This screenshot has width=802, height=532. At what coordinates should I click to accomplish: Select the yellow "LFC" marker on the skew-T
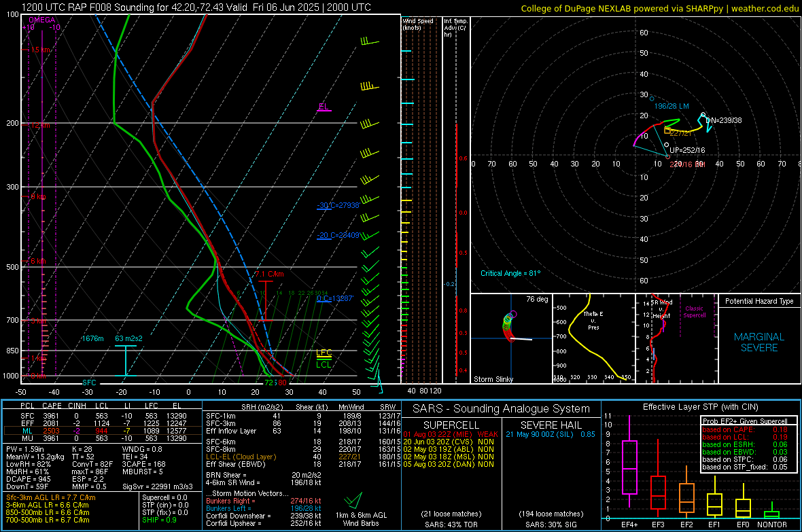coord(324,353)
